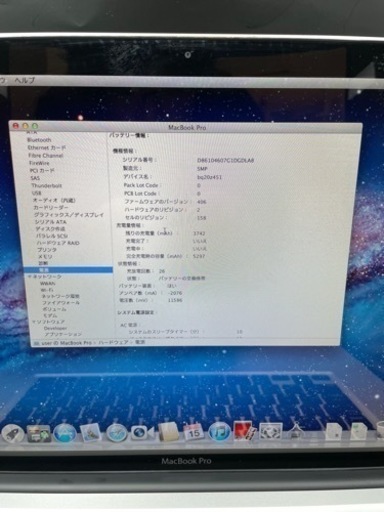This screenshot has height=512, width=384.
Task: Select シリアル ATA in the sidebar
Action: (x=50, y=222)
